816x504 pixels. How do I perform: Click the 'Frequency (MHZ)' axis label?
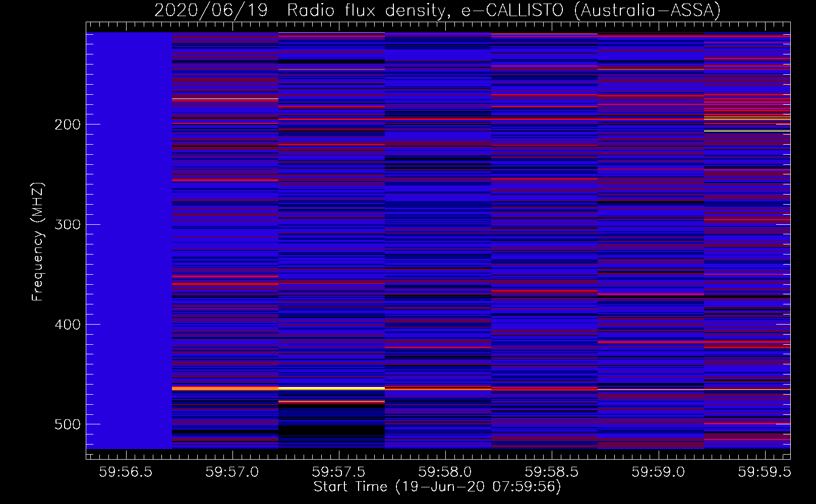(38, 241)
